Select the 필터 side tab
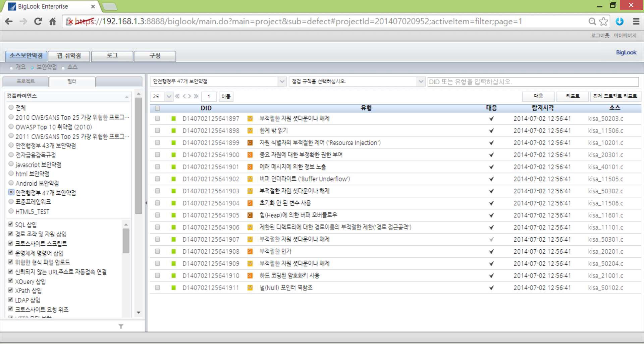This screenshot has width=644, height=344. click(x=72, y=82)
